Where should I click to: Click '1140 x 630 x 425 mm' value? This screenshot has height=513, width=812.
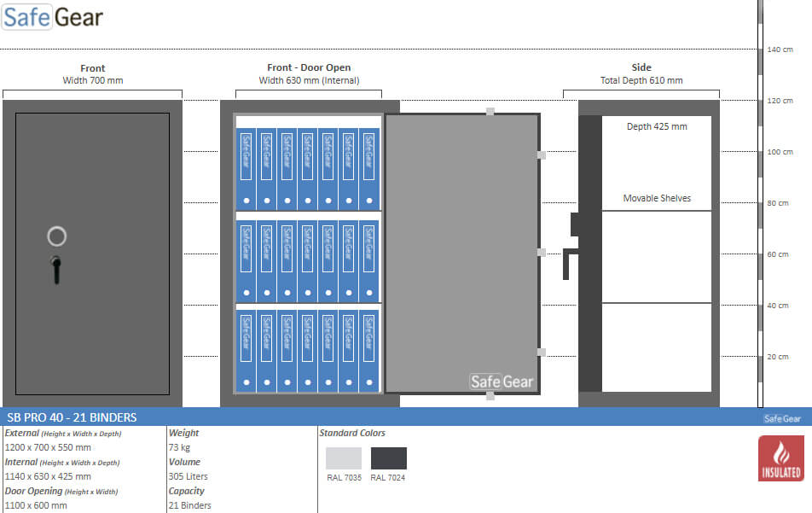pyautogui.click(x=48, y=476)
